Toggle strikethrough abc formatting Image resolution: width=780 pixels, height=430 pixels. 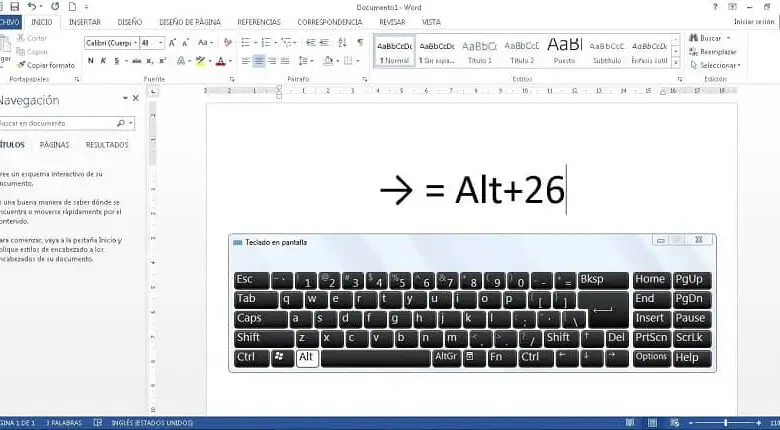point(136,61)
